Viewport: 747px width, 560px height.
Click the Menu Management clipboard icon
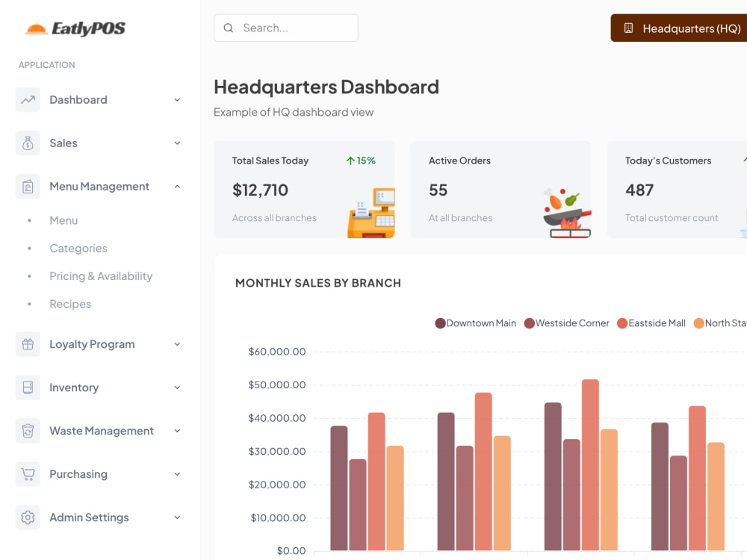pyautogui.click(x=28, y=186)
